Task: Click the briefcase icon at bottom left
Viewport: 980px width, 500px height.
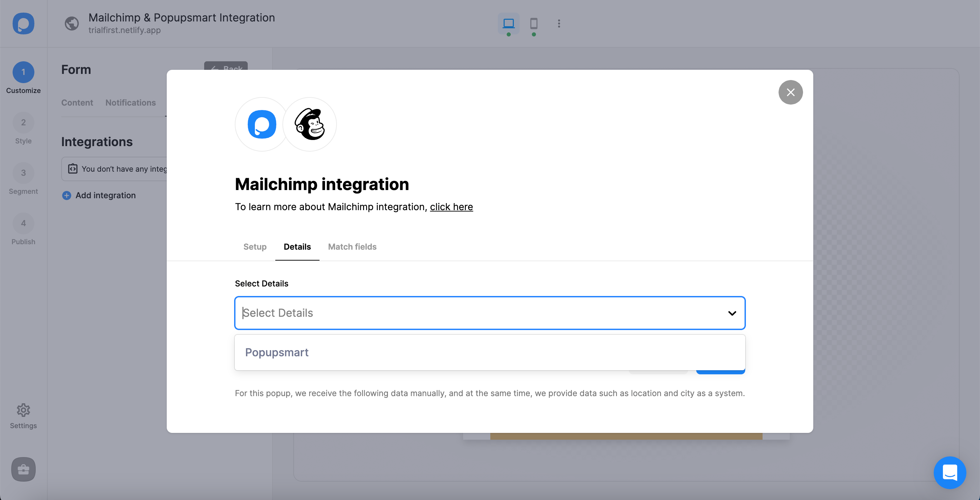Action: [x=23, y=469]
